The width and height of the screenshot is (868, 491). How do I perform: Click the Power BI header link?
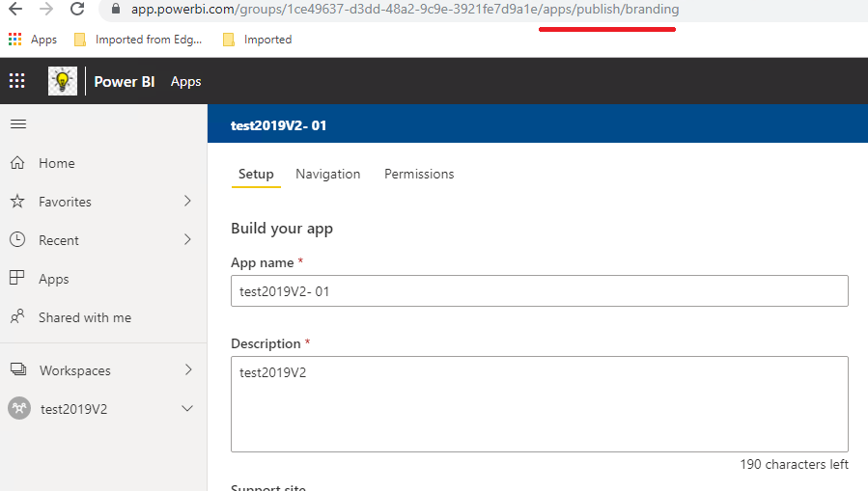click(125, 81)
